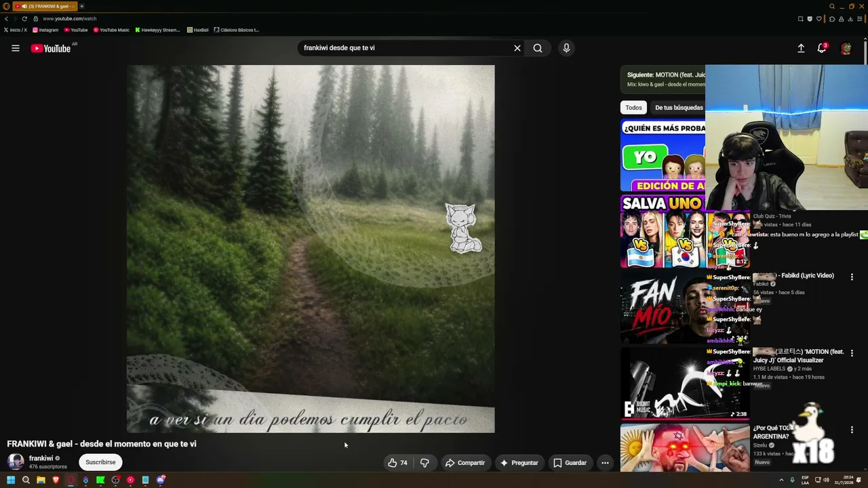
Task: Open the Clásicos Básicos bookmark
Action: pyautogui.click(x=237, y=30)
